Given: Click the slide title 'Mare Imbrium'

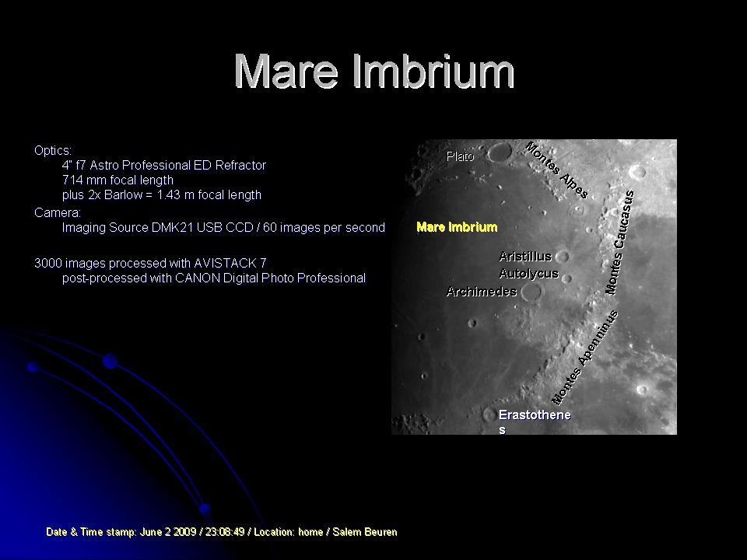Looking at the screenshot, I should (373, 72).
